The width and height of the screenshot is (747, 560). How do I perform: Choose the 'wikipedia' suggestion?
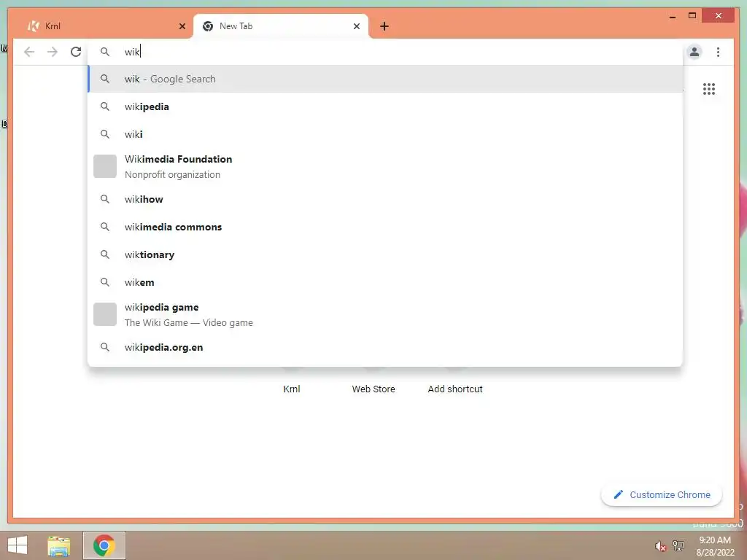click(385, 106)
